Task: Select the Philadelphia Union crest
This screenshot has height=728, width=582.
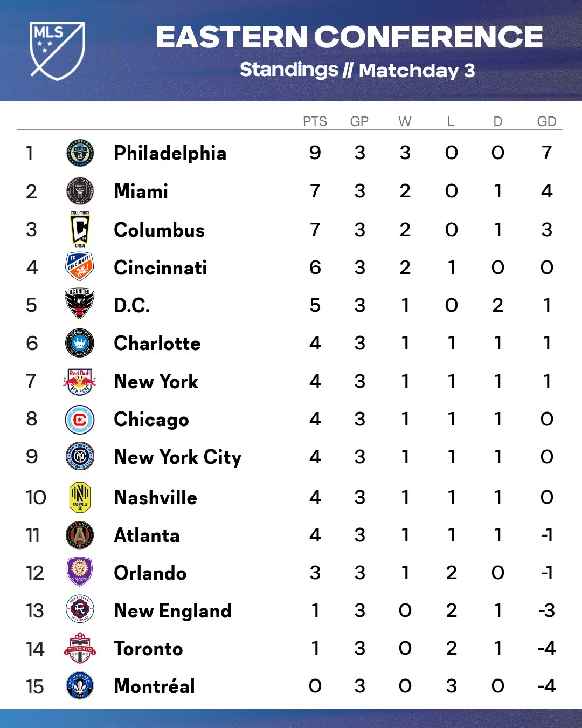Action: pyautogui.click(x=80, y=153)
